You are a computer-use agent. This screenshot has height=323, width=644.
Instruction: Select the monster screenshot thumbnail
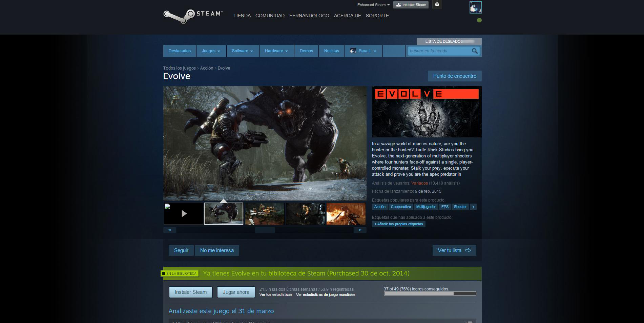pyautogui.click(x=224, y=214)
